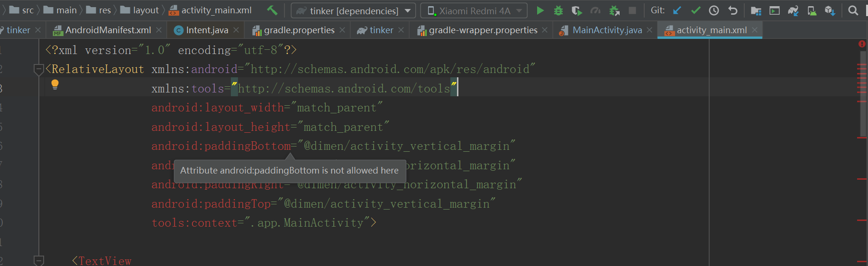Screen dimensions: 868x266
Task: Click the yellow lightbulb quick-fix icon
Action: coord(55,85)
